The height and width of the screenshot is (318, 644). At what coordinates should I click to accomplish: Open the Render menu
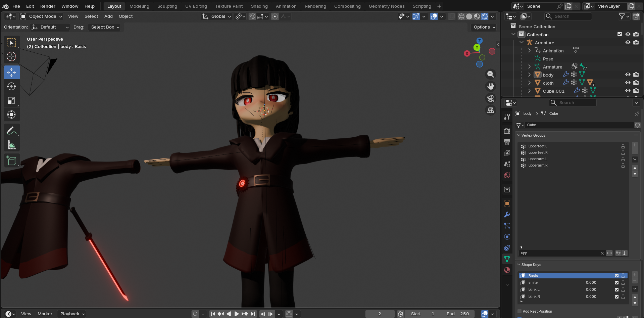pyautogui.click(x=48, y=6)
